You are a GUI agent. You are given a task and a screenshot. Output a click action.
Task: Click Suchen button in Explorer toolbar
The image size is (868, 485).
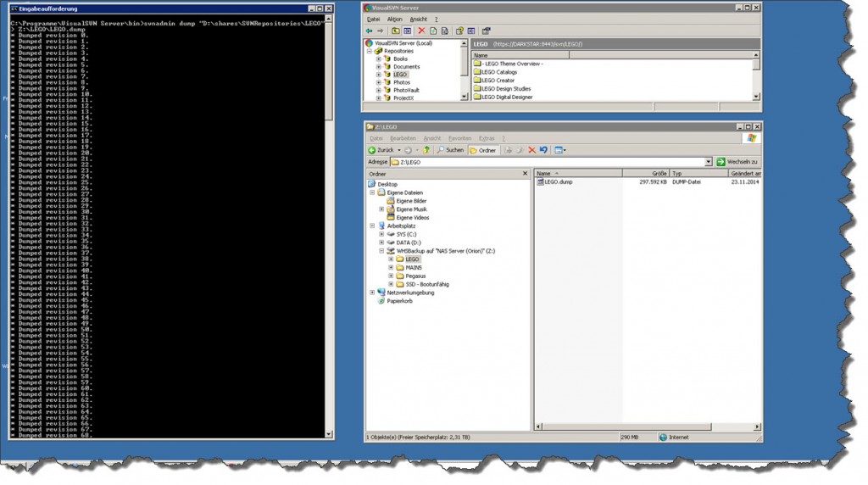[x=450, y=150]
